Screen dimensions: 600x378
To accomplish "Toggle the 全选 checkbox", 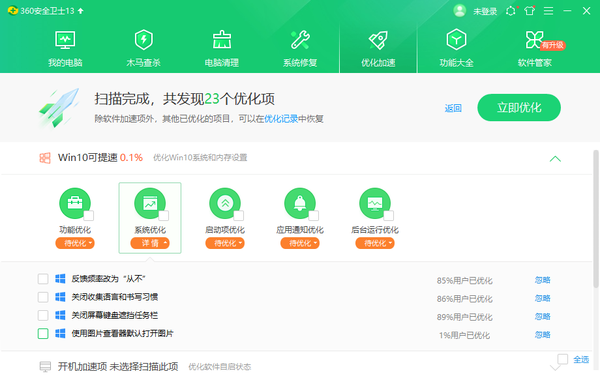I will tap(562, 359).
